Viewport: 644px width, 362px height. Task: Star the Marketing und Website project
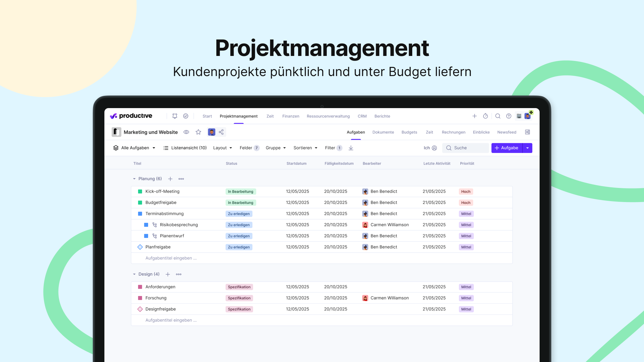[198, 132]
